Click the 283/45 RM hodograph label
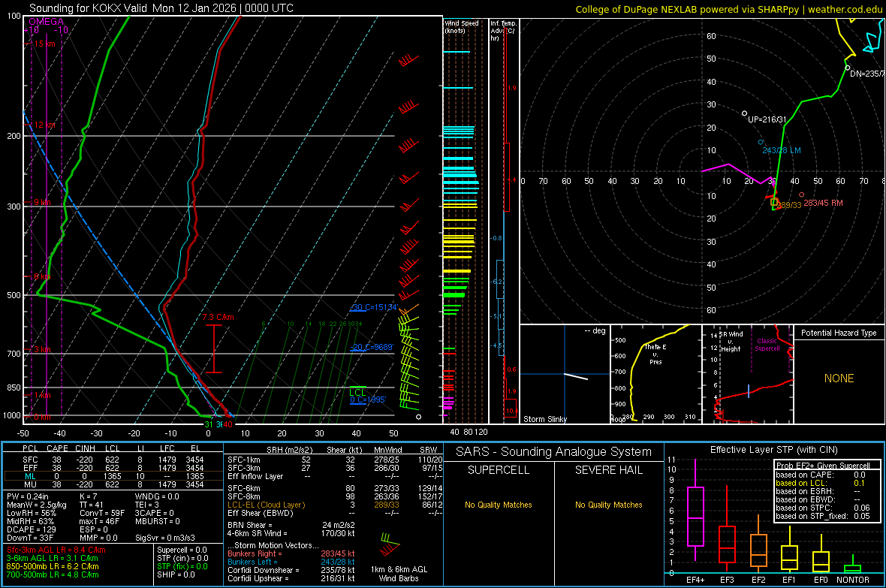886x588 pixels. [823, 203]
